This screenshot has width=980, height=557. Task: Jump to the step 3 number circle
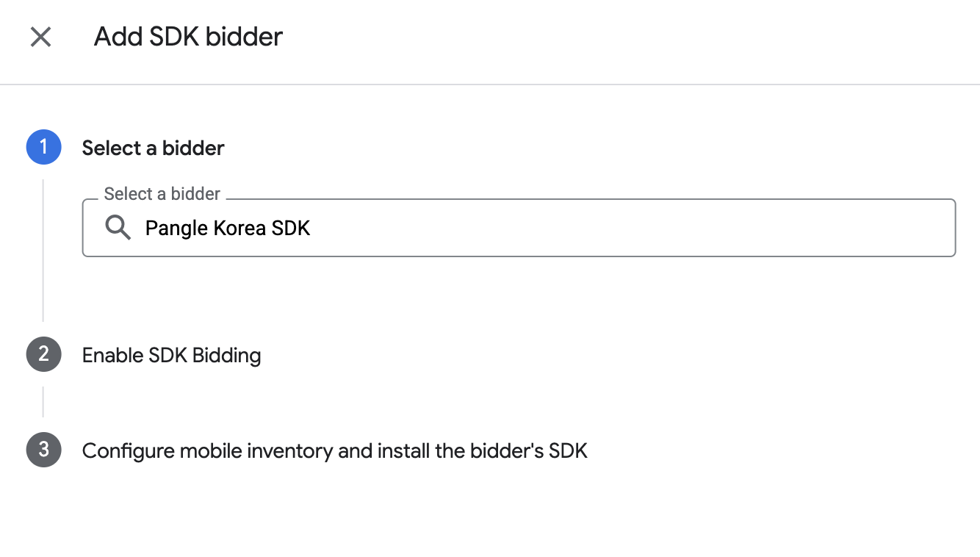click(x=43, y=450)
